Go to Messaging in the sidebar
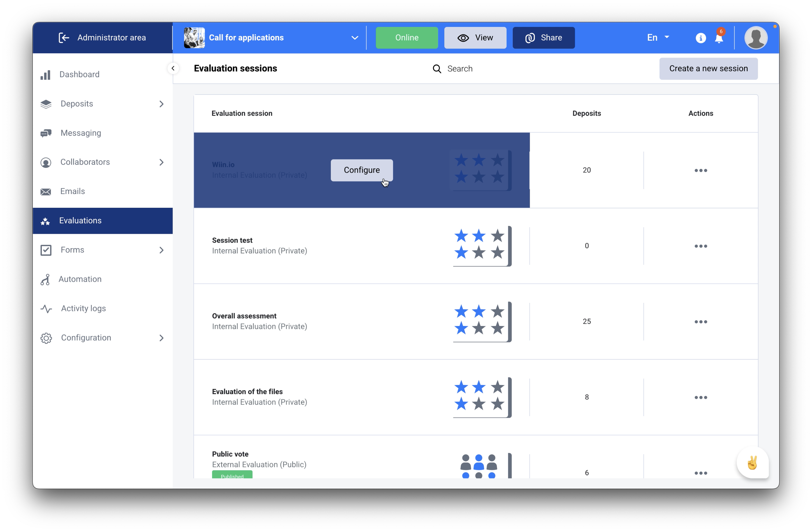This screenshot has width=812, height=532. [80, 133]
